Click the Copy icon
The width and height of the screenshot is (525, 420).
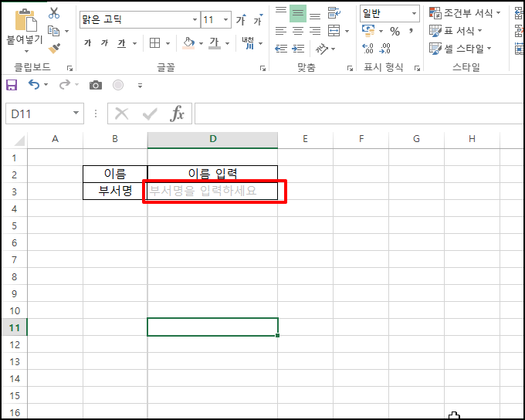click(x=53, y=31)
